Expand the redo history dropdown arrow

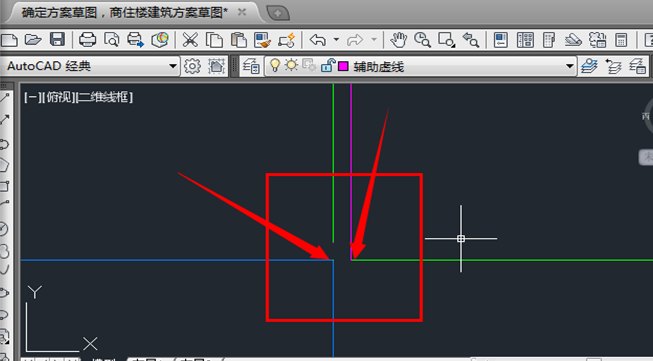(374, 40)
